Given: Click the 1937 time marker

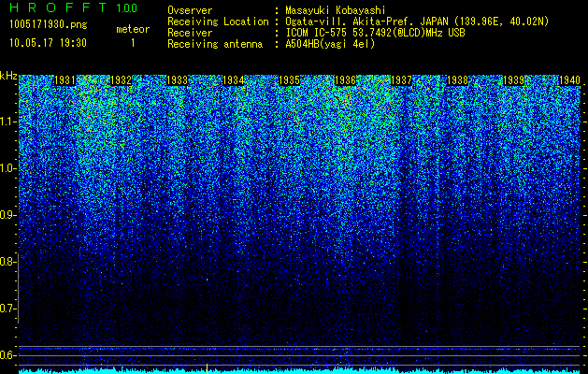Looking at the screenshot, I should click(x=401, y=80).
